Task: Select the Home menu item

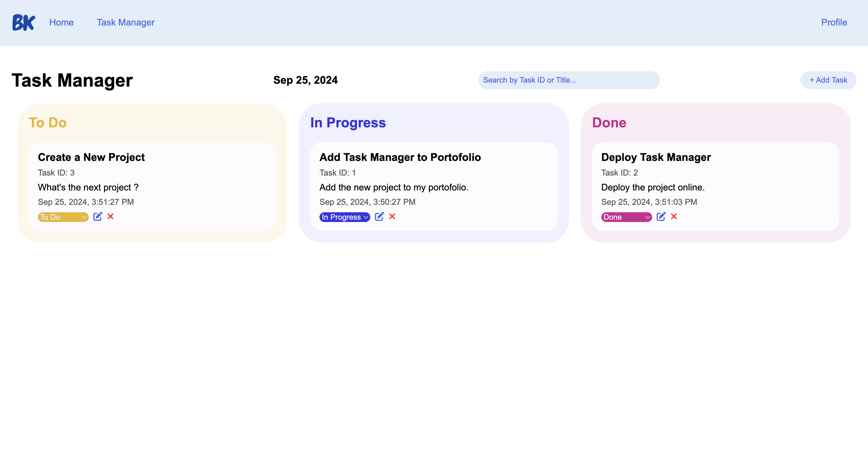Action: click(x=61, y=22)
